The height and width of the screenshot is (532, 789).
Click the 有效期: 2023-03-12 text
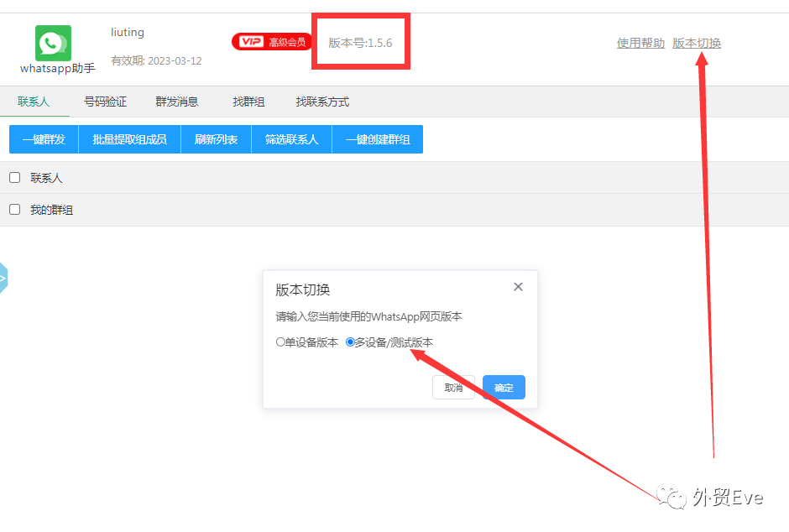156,61
